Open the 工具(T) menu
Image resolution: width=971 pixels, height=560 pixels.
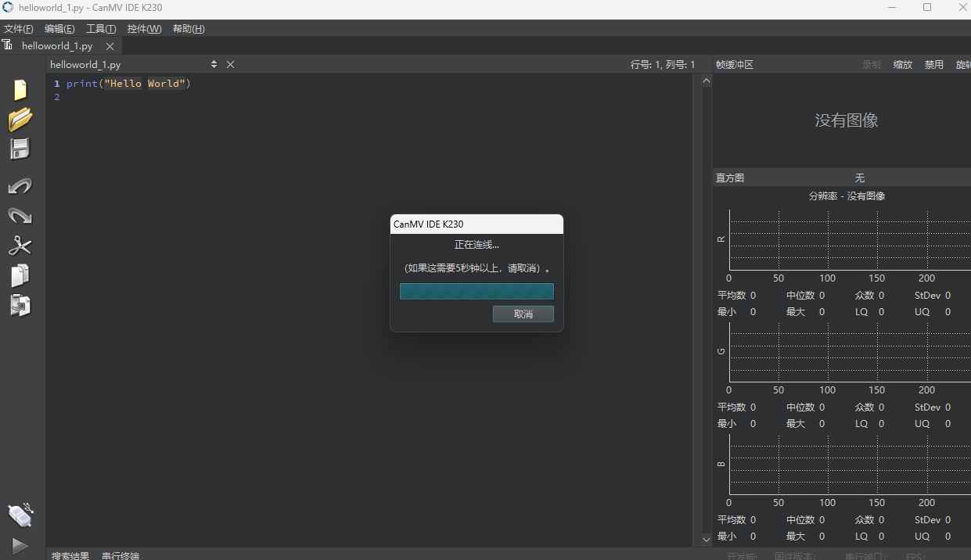(101, 29)
